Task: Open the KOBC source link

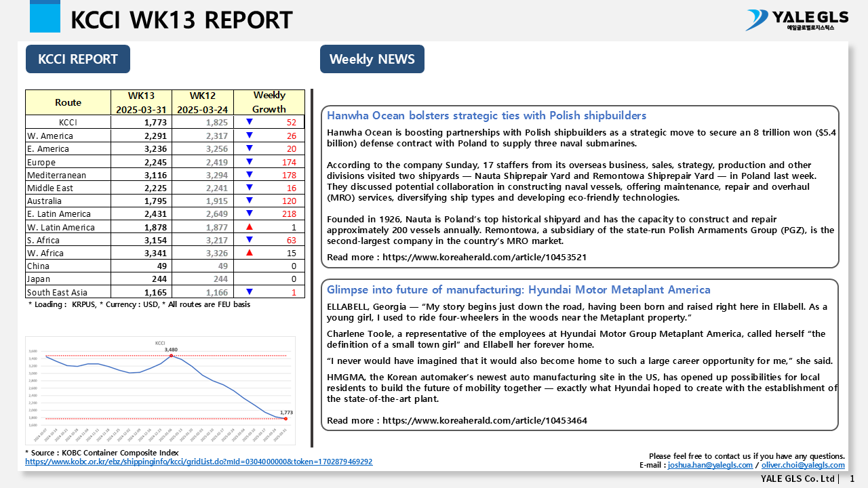Action: [x=199, y=462]
